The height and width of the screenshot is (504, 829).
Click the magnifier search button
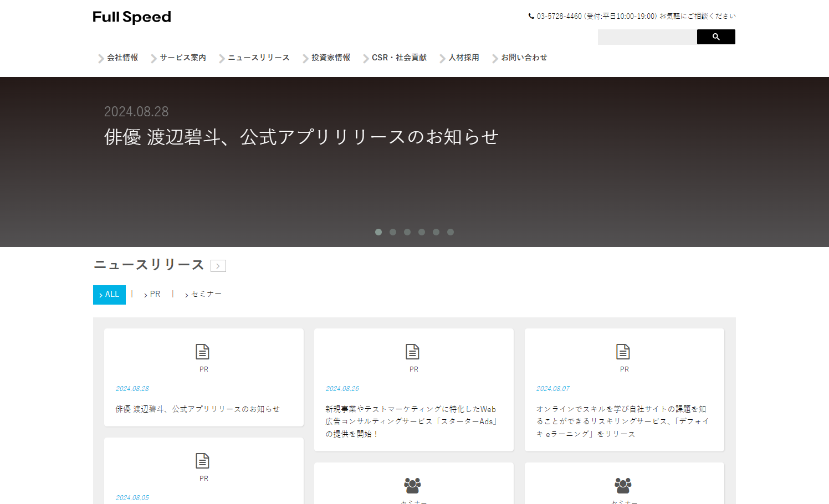[x=716, y=37]
